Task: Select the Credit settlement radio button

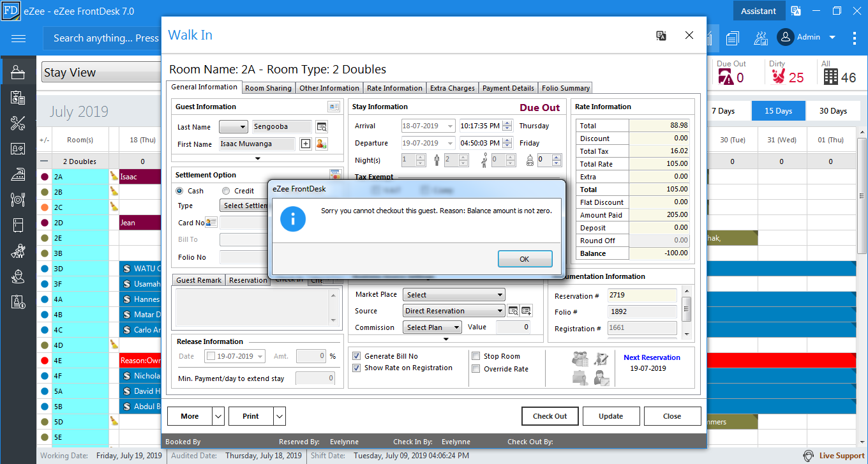Action: coord(226,191)
